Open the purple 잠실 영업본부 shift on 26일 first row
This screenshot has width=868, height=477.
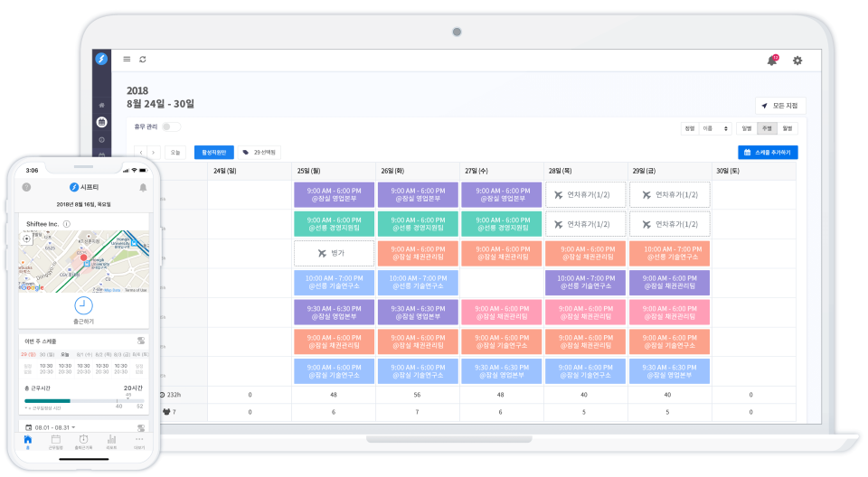(x=418, y=195)
